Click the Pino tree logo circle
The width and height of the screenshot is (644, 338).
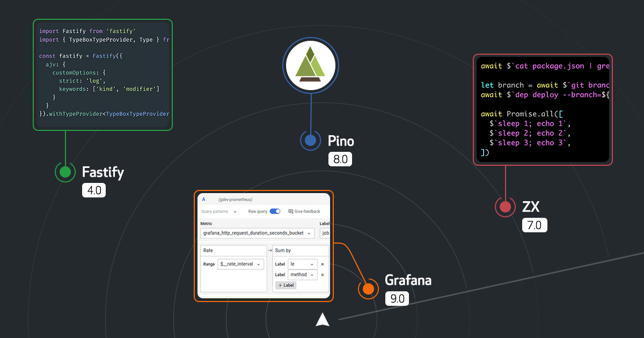310,65
